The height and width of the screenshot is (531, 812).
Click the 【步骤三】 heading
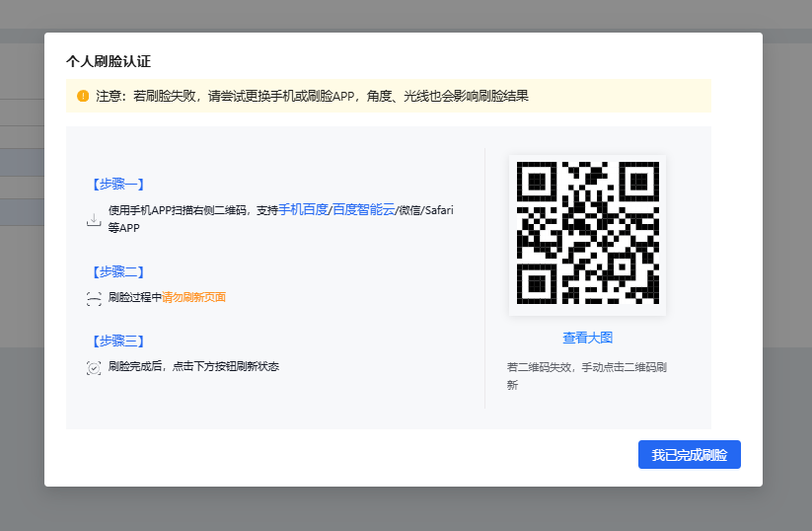point(118,341)
